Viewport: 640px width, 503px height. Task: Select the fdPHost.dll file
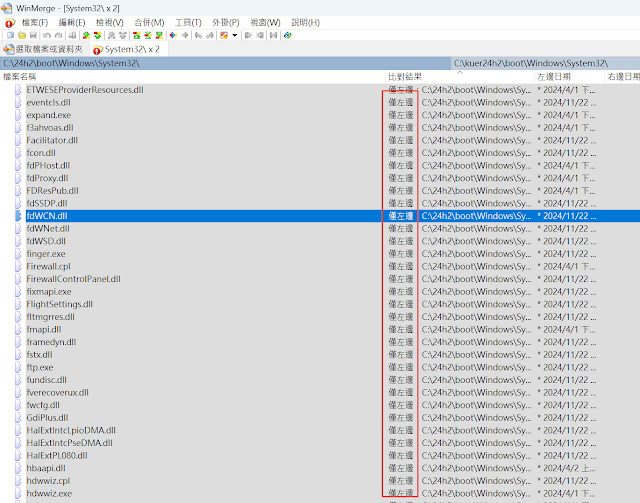coord(48,165)
